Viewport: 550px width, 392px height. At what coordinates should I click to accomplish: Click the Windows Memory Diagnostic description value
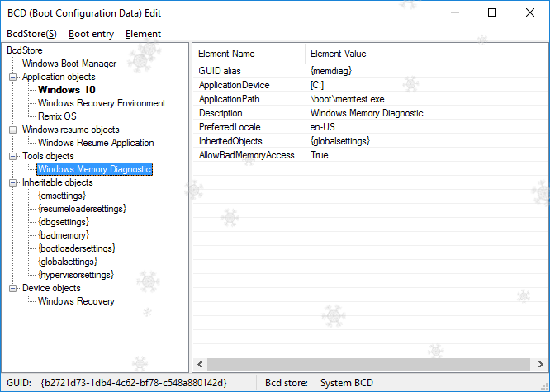367,113
